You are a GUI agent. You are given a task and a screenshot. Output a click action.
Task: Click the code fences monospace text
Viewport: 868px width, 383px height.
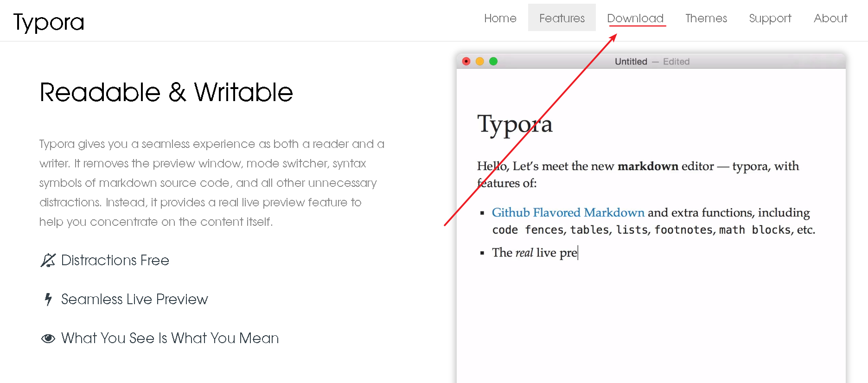coord(528,230)
